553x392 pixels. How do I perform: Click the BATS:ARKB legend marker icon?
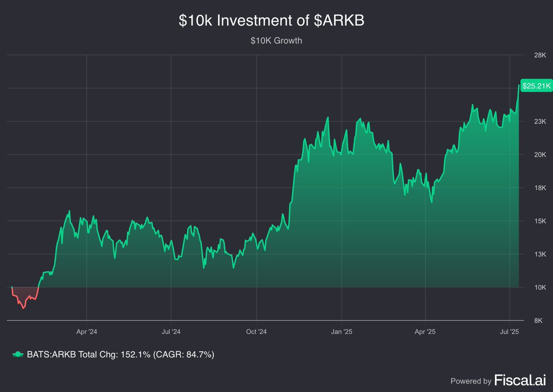point(18,355)
